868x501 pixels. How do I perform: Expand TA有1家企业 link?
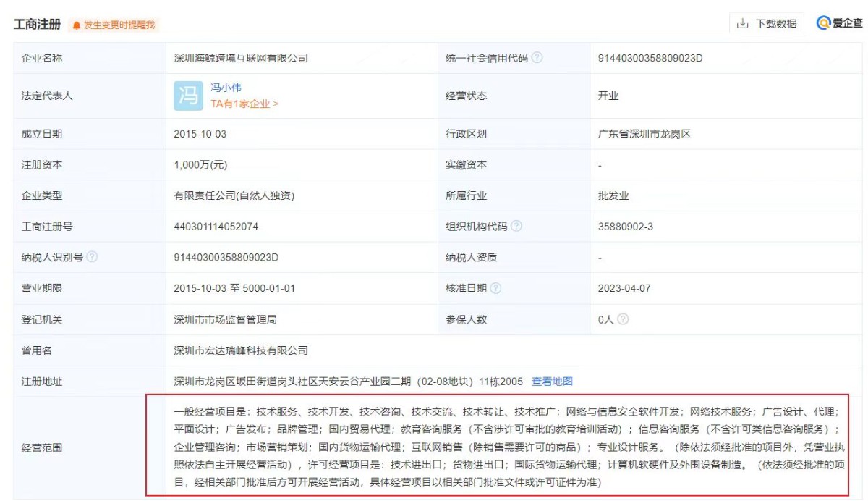(244, 104)
